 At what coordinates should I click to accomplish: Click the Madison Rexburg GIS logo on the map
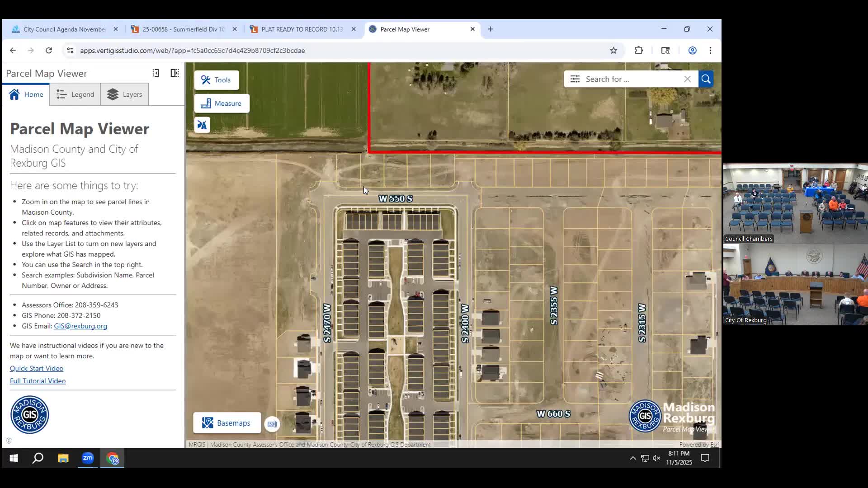645,416
